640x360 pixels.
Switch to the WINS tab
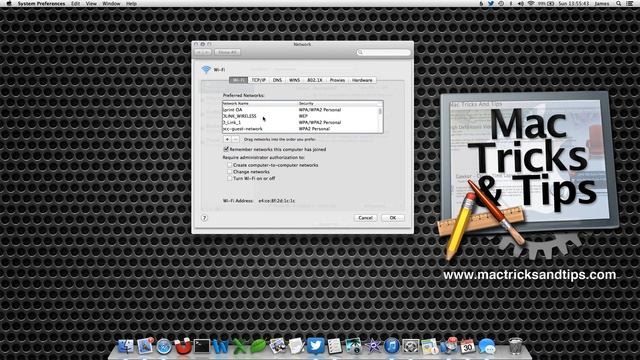294,80
